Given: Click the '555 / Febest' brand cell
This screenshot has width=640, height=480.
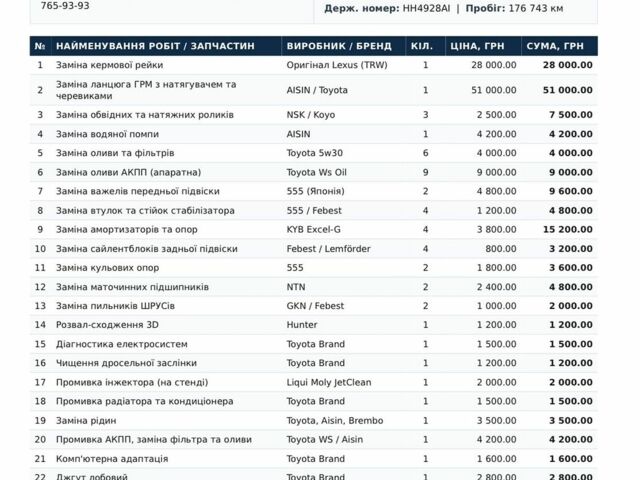Looking at the screenshot, I should (x=314, y=211).
